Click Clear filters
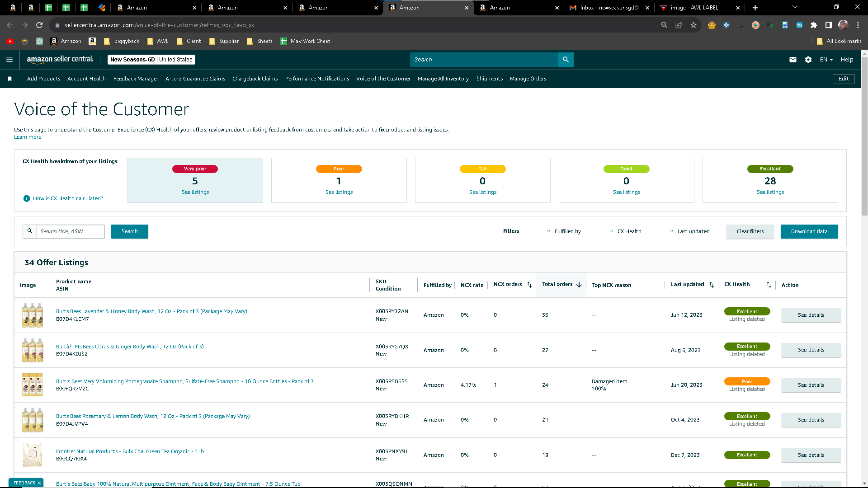Screen dimensions: 868x488 pyautogui.click(x=750, y=231)
